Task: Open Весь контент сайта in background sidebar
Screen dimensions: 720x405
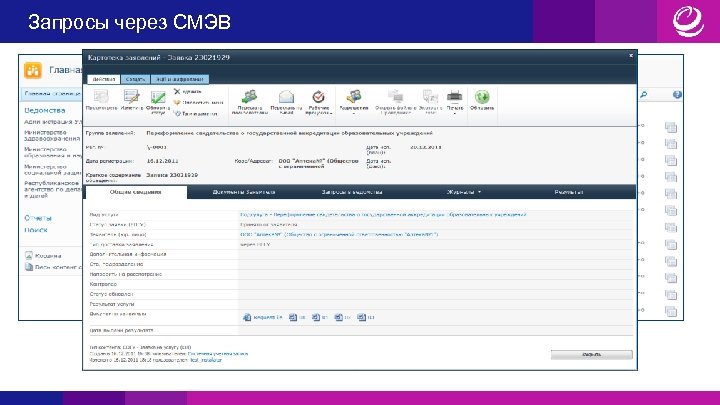Action: (53, 267)
